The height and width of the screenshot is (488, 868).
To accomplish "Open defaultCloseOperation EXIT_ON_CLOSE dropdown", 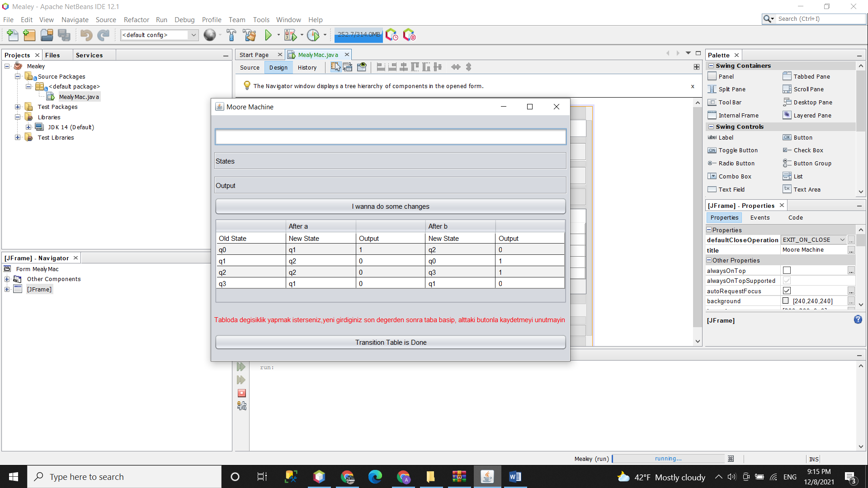I will 842,240.
